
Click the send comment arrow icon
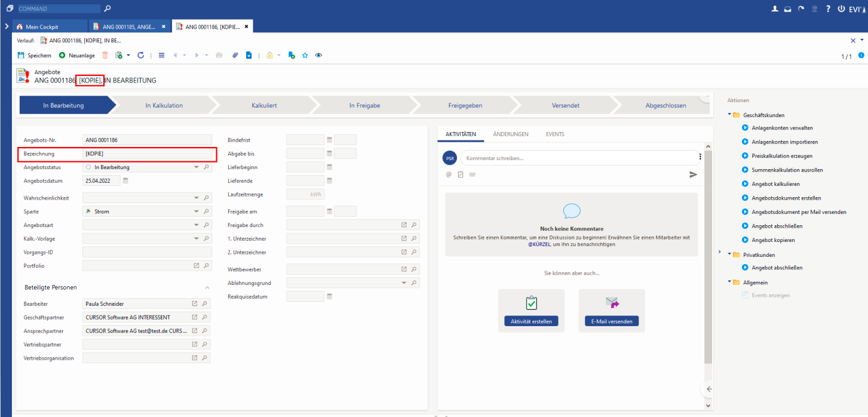pos(693,174)
